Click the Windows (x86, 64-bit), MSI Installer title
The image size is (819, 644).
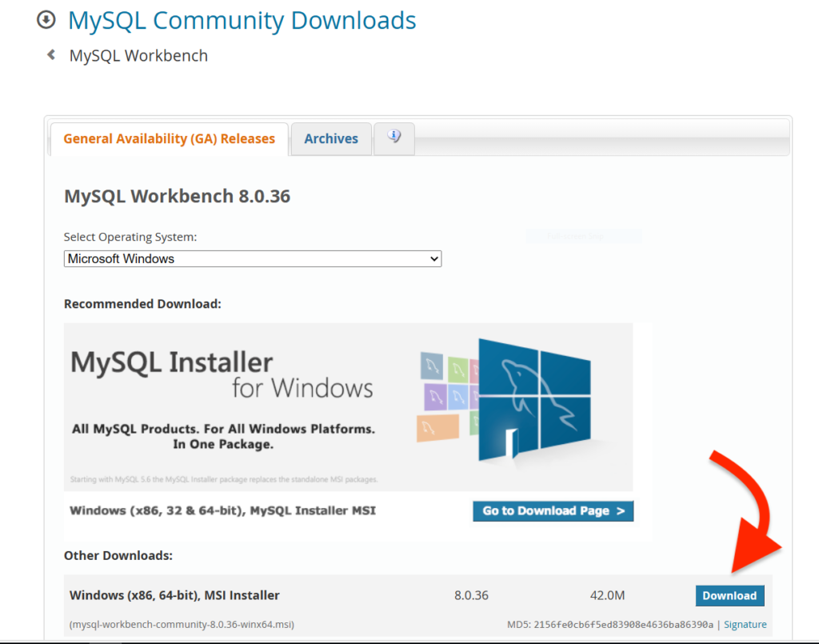point(174,595)
